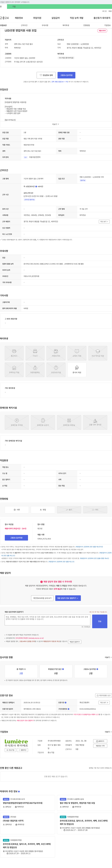Click the 인증기관 info icon
The image size is (112, 868).
[x=65, y=703]
